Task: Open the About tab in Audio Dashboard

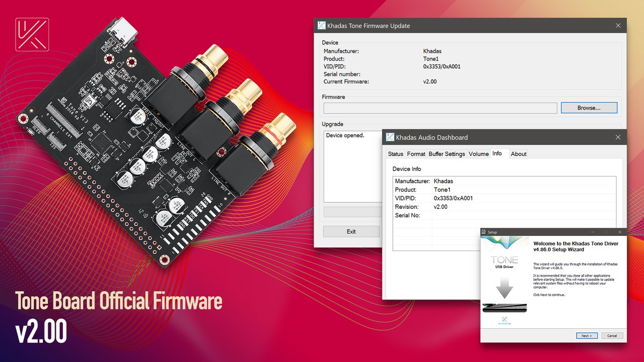Action: pos(518,154)
